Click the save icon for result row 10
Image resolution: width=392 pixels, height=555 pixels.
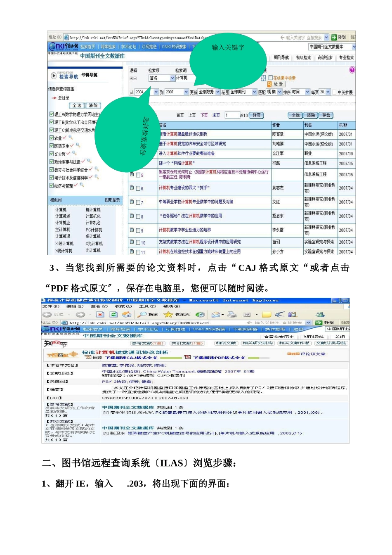(x=132, y=242)
